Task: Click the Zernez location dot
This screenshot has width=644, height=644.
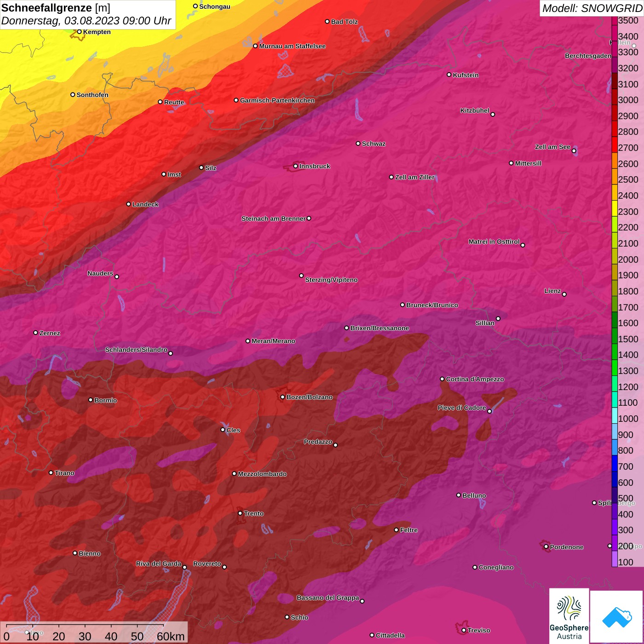Action: point(35,332)
